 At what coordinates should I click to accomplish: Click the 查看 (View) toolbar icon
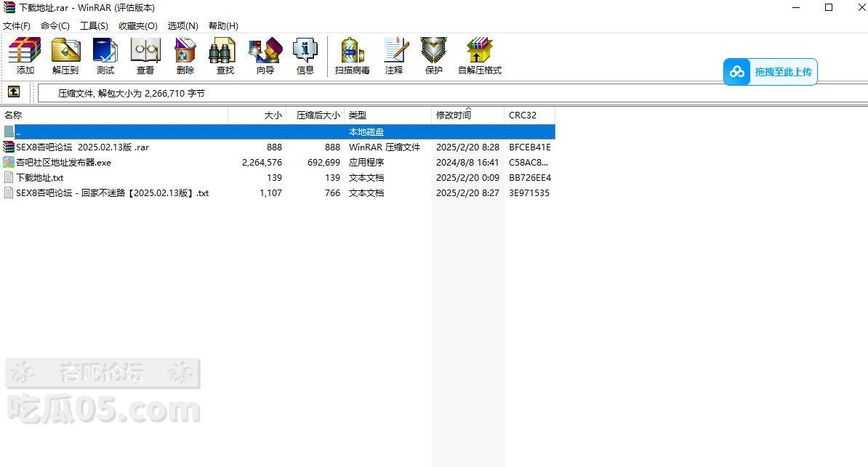coord(145,51)
